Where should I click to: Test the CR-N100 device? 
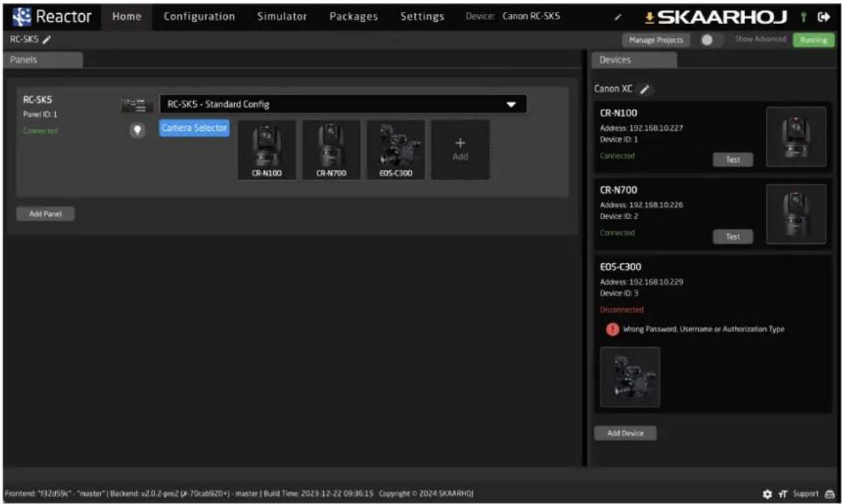click(x=732, y=159)
